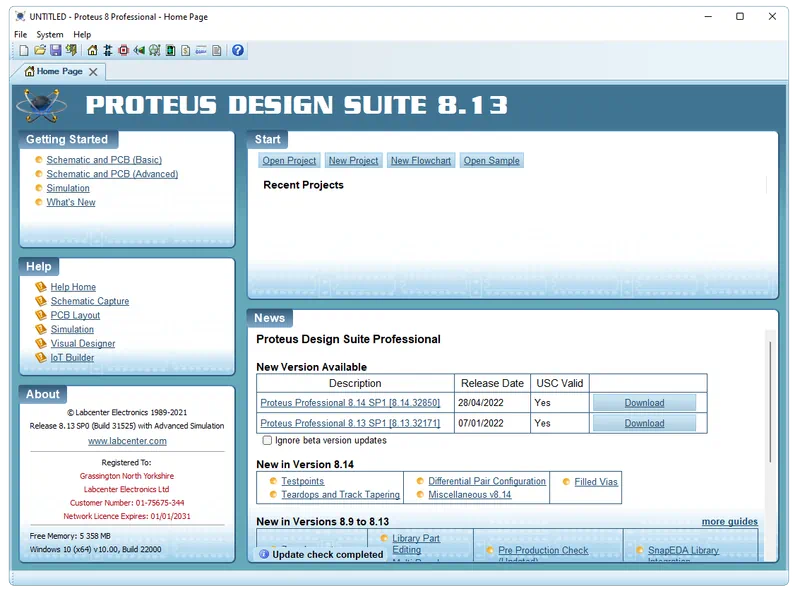The image size is (800, 591).
Task: Close the Home Page tab
Action: (93, 72)
